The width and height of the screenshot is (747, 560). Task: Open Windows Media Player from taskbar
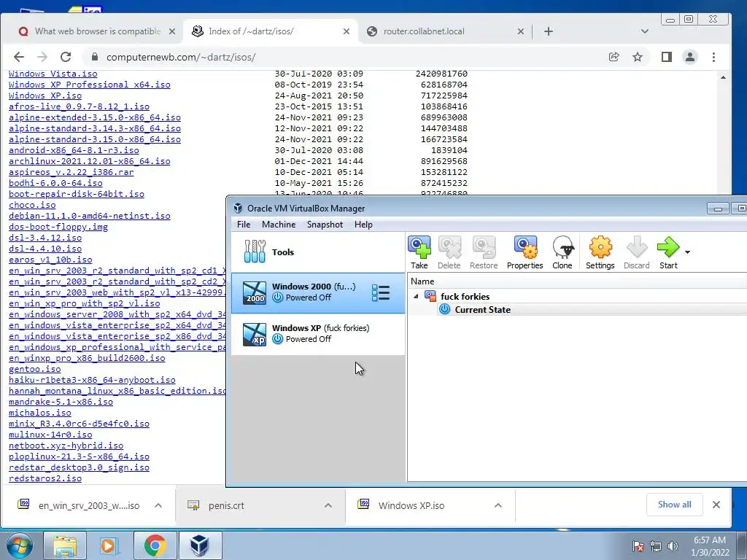tap(109, 545)
